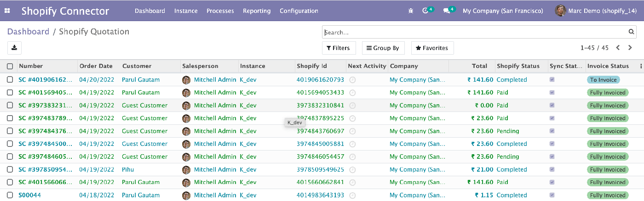Screen dimensions: 644x201
Task: Click activity clock for Shopify Id 3974843760697
Action: 352,131
